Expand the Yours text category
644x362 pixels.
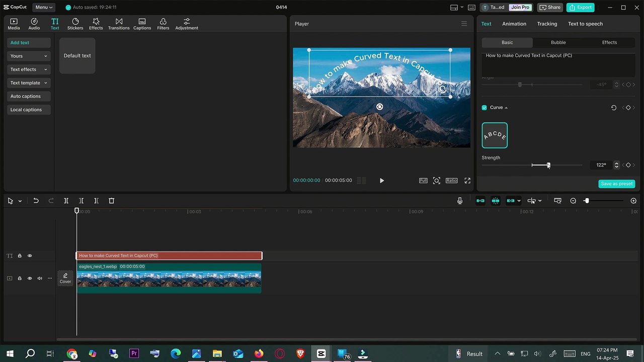(29, 56)
